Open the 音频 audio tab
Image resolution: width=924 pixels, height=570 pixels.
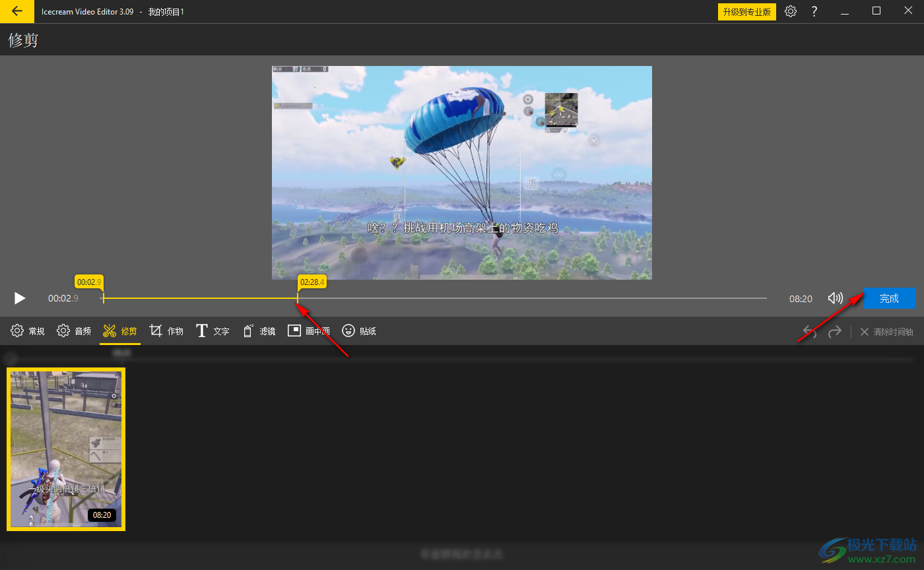click(x=74, y=331)
